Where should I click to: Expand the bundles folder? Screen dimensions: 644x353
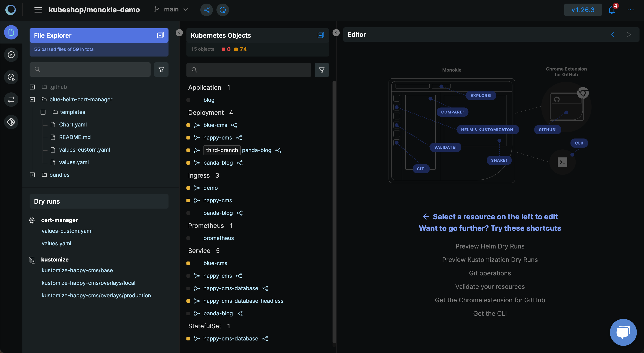pyautogui.click(x=32, y=175)
